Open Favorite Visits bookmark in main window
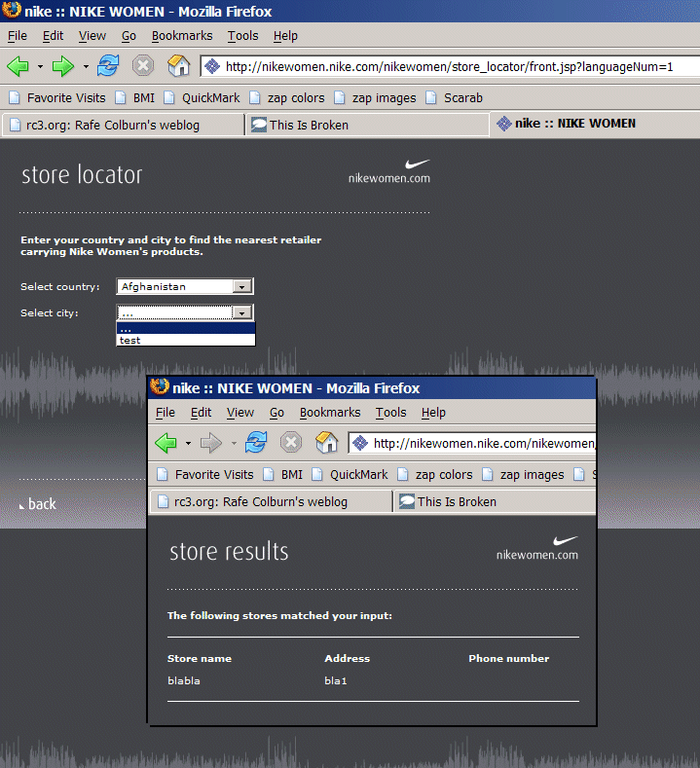Screen dimensions: 700x768 point(57,98)
